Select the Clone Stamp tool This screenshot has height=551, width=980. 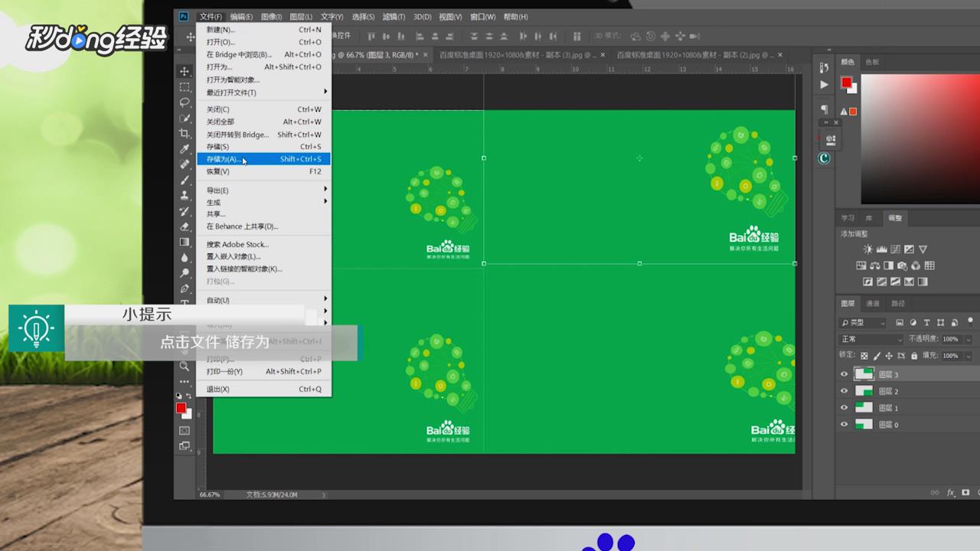(185, 195)
